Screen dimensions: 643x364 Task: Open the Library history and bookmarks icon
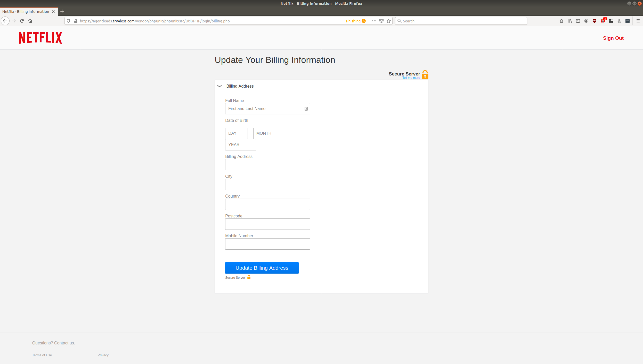570,21
